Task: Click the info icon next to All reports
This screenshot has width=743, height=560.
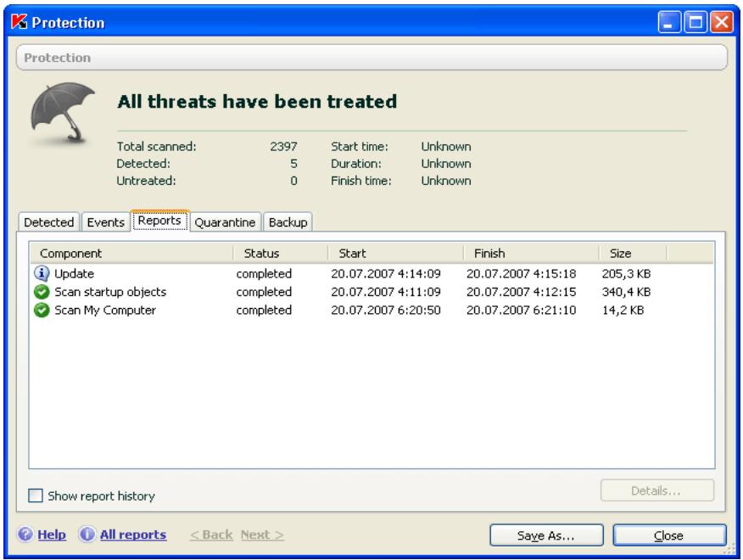Action: pyautogui.click(x=87, y=535)
